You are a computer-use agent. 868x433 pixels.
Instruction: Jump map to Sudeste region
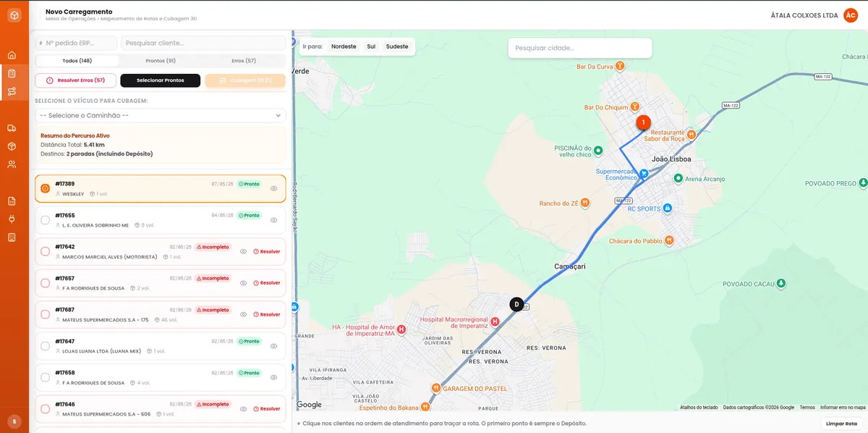397,46
